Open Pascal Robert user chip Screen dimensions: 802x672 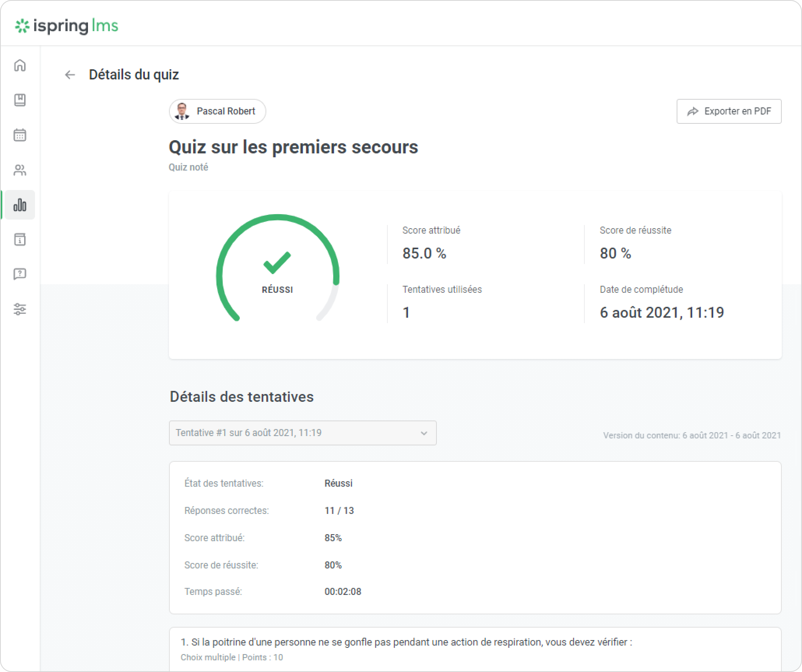click(217, 111)
